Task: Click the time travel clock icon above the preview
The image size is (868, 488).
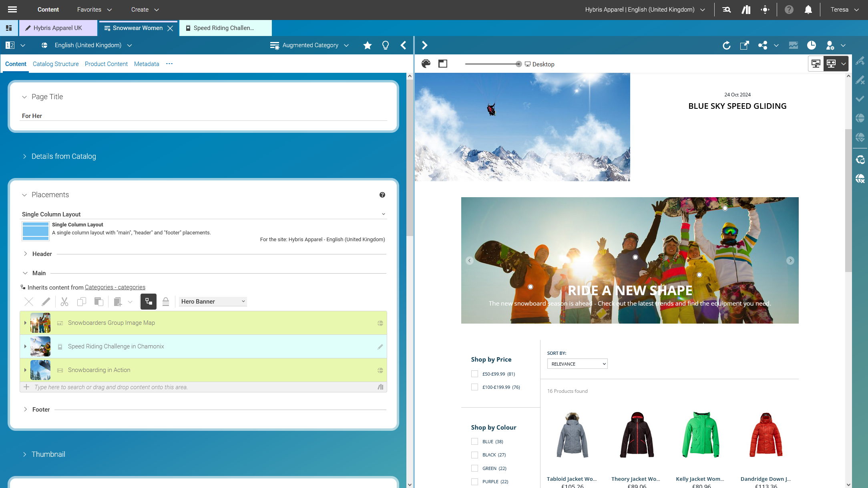Action: pyautogui.click(x=811, y=45)
